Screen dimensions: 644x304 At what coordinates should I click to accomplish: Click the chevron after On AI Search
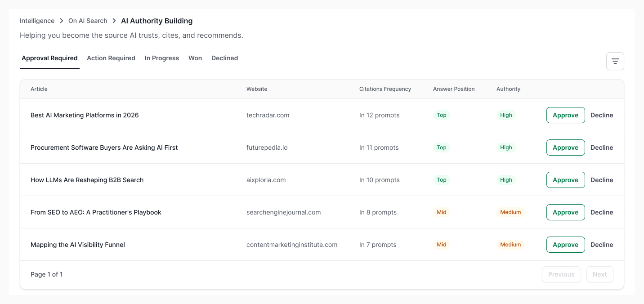tap(114, 21)
